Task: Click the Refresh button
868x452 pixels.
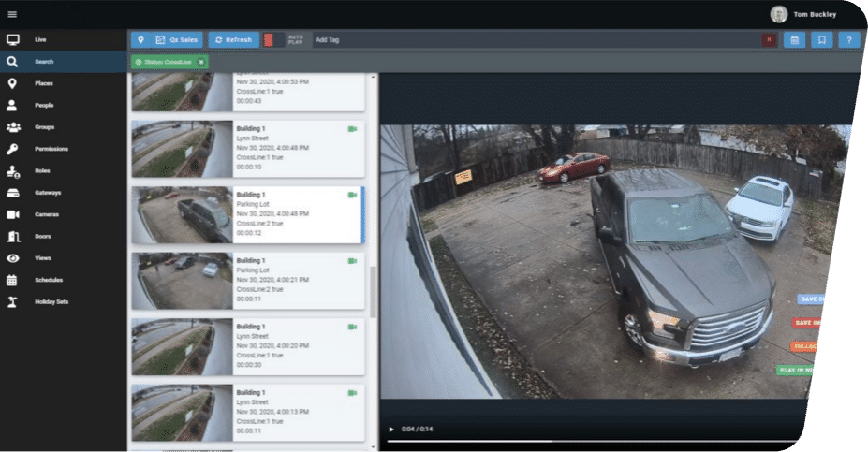Action: [233, 40]
